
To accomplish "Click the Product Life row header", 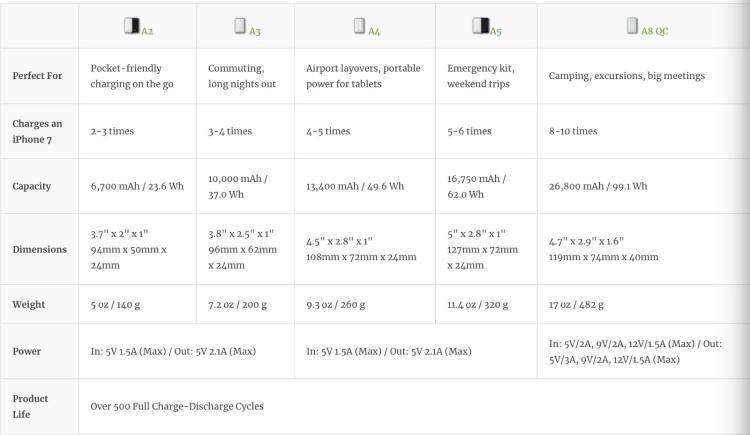I will (30, 406).
